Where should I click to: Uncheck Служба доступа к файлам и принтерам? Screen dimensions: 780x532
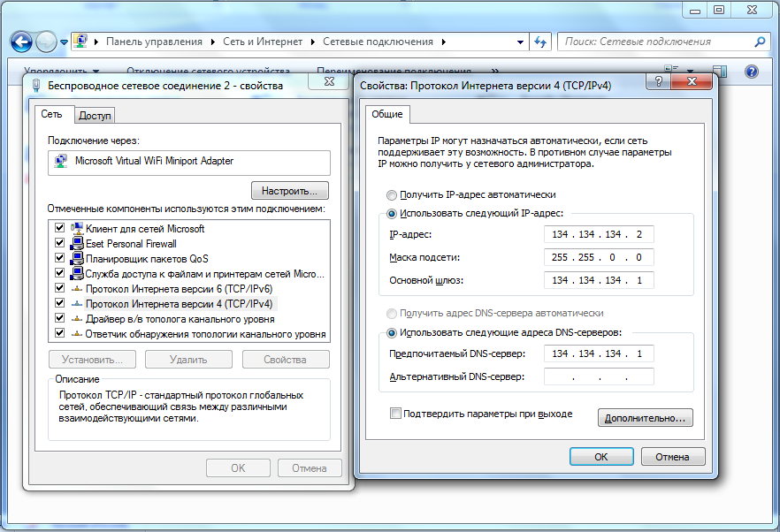[x=60, y=272]
